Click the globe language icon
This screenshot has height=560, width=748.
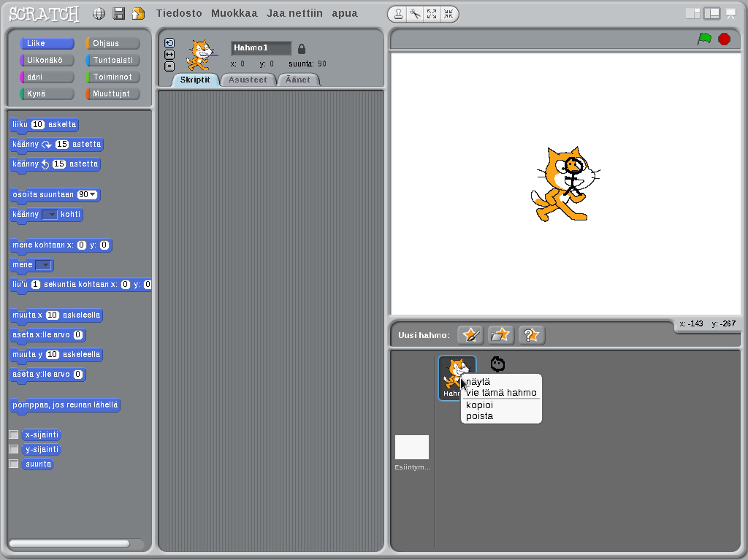99,14
